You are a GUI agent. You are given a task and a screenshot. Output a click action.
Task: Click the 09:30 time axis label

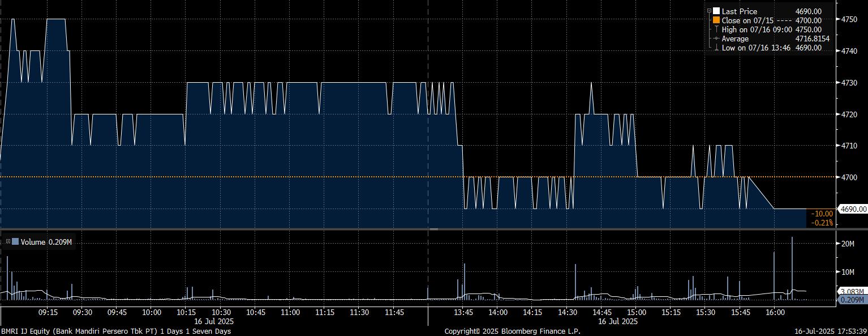(x=83, y=312)
